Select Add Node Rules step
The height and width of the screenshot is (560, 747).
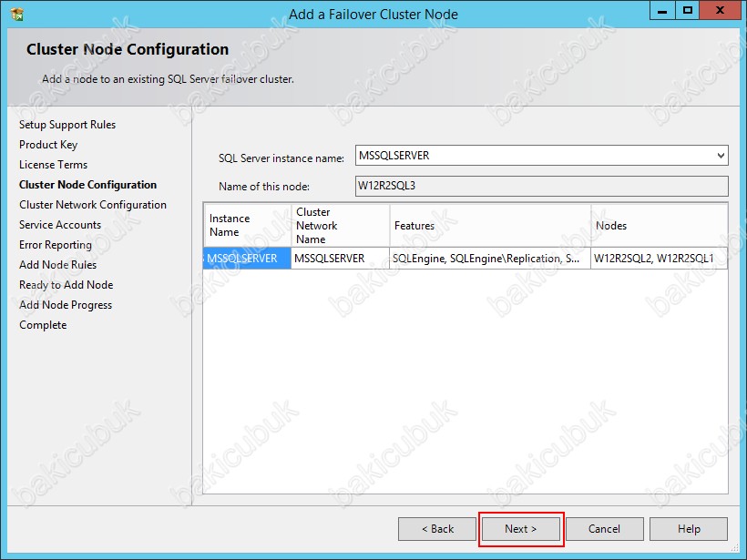57,265
